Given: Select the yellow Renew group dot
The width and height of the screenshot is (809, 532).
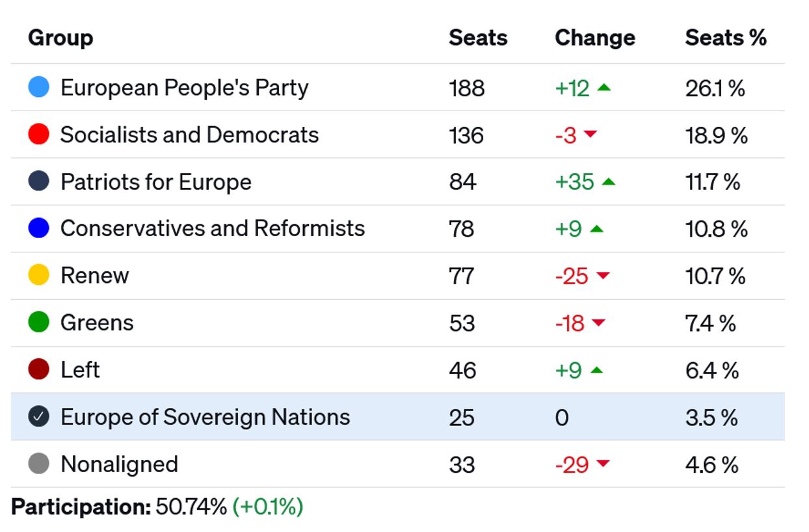Looking at the screenshot, I should pos(39,275).
